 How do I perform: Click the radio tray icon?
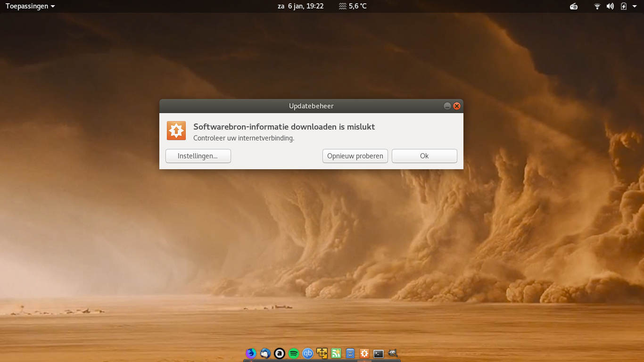click(x=574, y=6)
